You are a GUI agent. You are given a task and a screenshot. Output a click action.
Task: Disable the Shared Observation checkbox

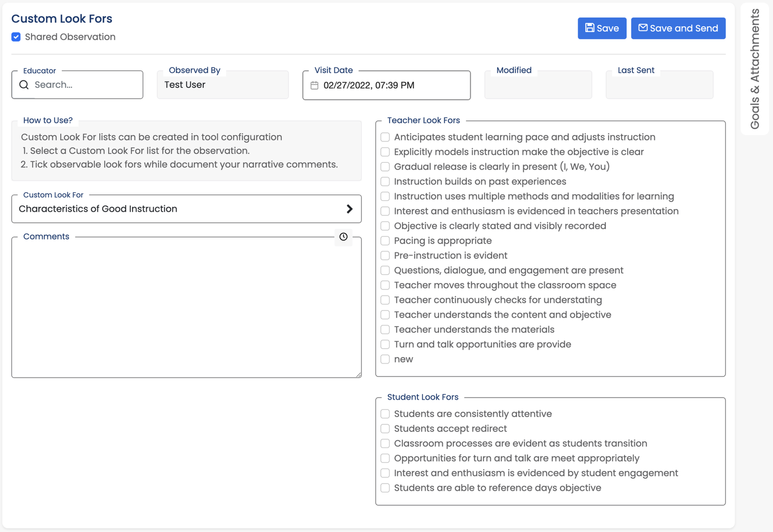coord(16,37)
